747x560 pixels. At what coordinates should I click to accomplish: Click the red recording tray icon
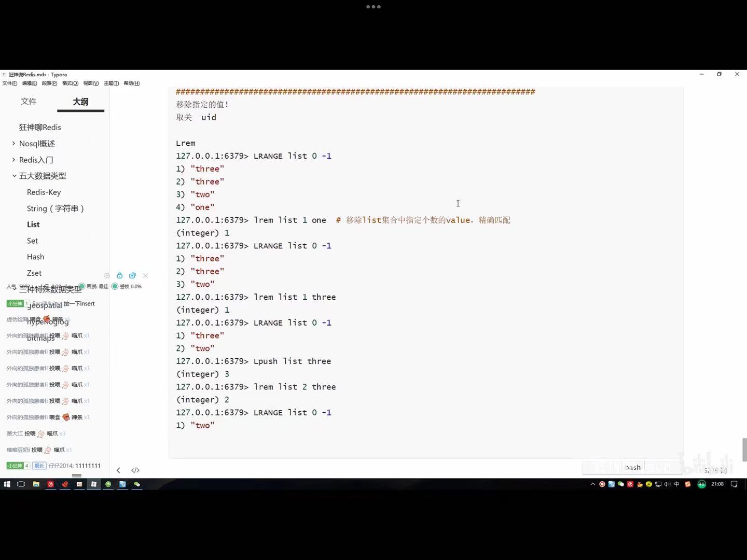tap(602, 484)
